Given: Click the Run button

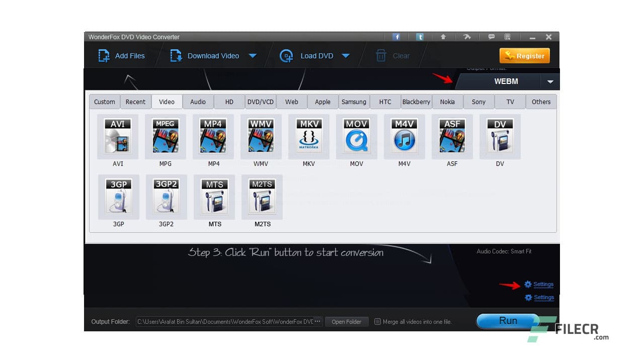Looking at the screenshot, I should (507, 321).
